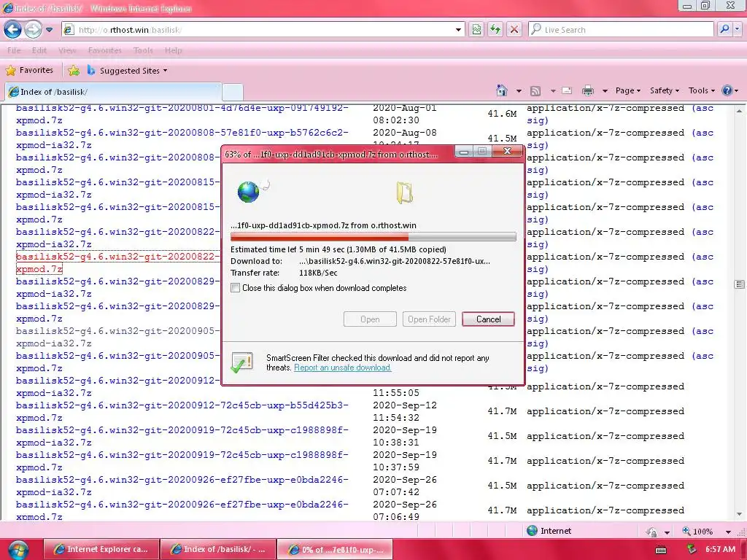Click 'Report an unsafe download' link

(343, 367)
